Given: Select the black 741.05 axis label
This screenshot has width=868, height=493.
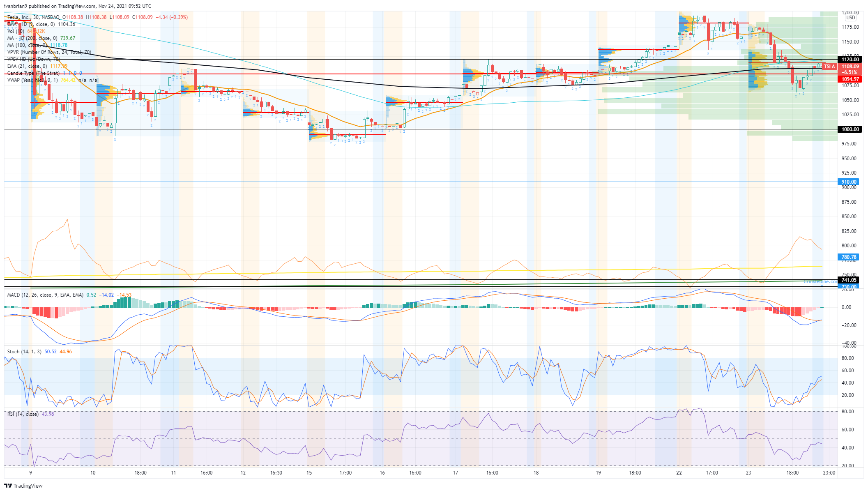Looking at the screenshot, I should (x=848, y=280).
